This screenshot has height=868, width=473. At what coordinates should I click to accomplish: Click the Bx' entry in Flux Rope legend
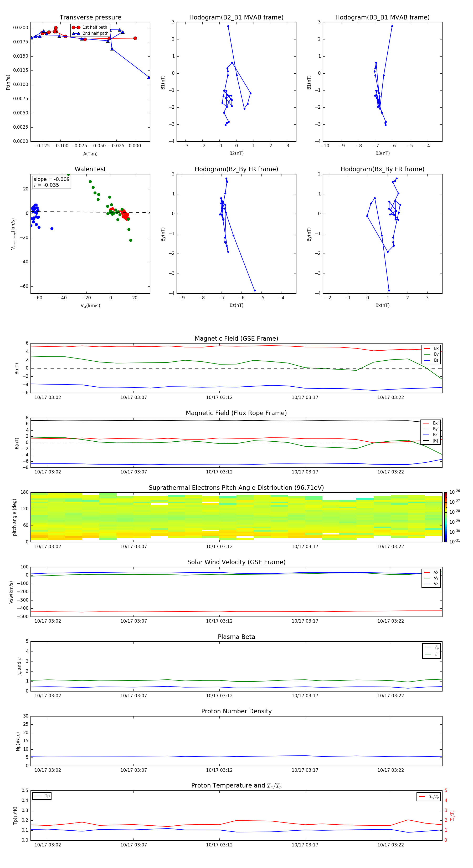pyautogui.click(x=431, y=423)
